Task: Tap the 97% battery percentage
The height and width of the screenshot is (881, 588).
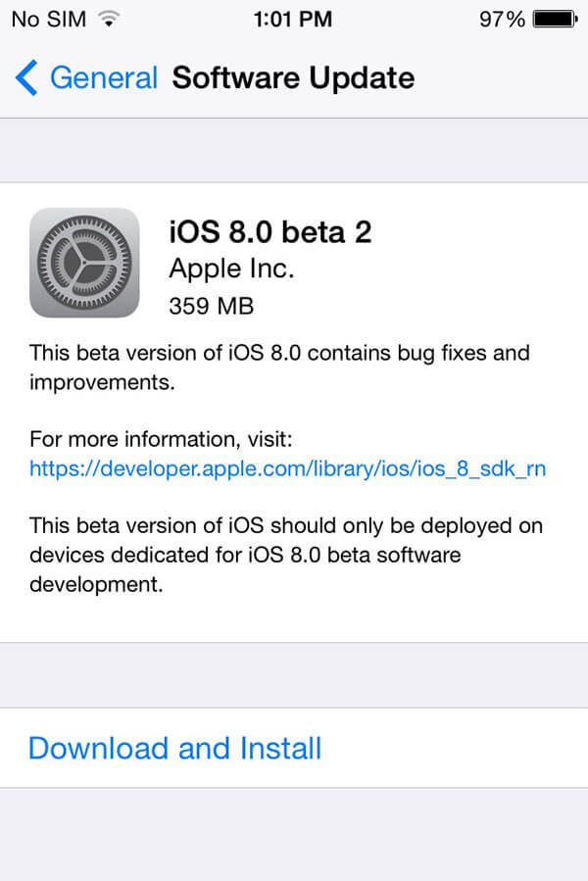Action: pyautogui.click(x=502, y=19)
